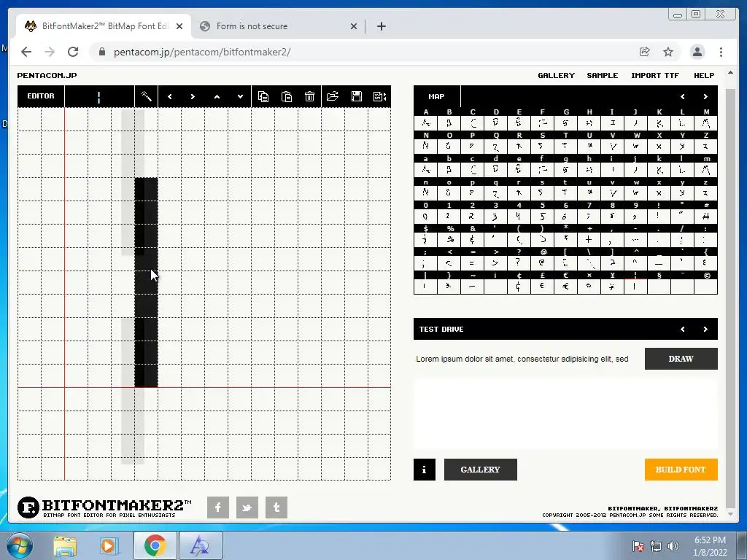Image resolution: width=747 pixels, height=560 pixels.
Task: Select glyph cell for uppercase A in map
Action: coord(425,123)
